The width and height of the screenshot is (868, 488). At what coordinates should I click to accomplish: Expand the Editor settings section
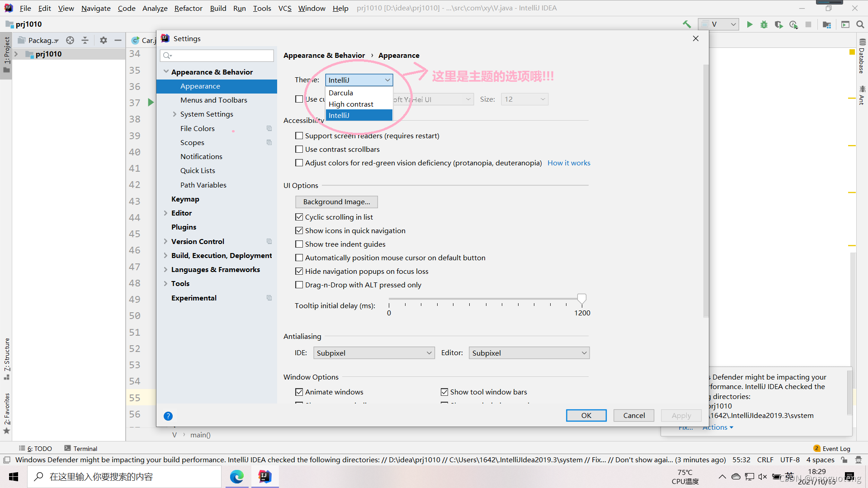(x=165, y=213)
